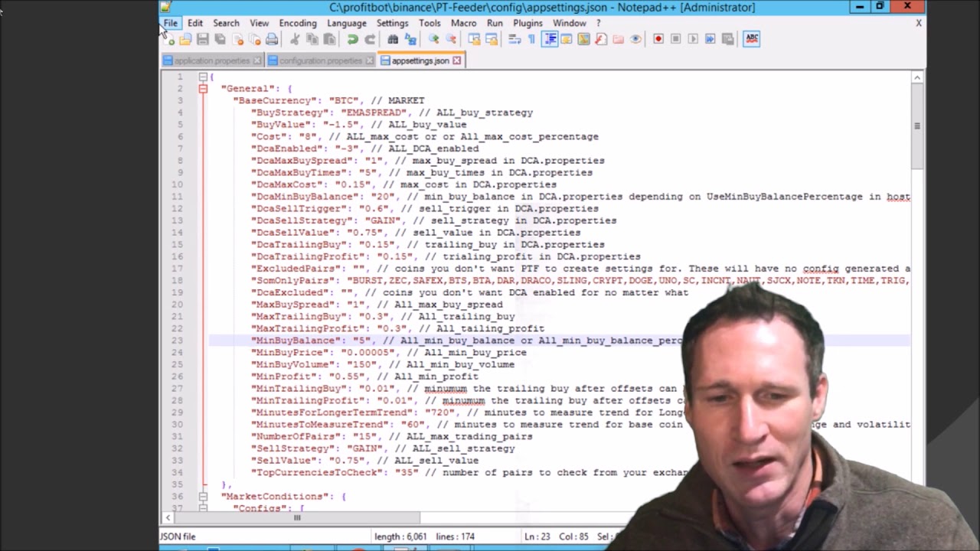The image size is (980, 551).
Task: Zoom in using the magnifier plus icon
Action: coord(433,39)
